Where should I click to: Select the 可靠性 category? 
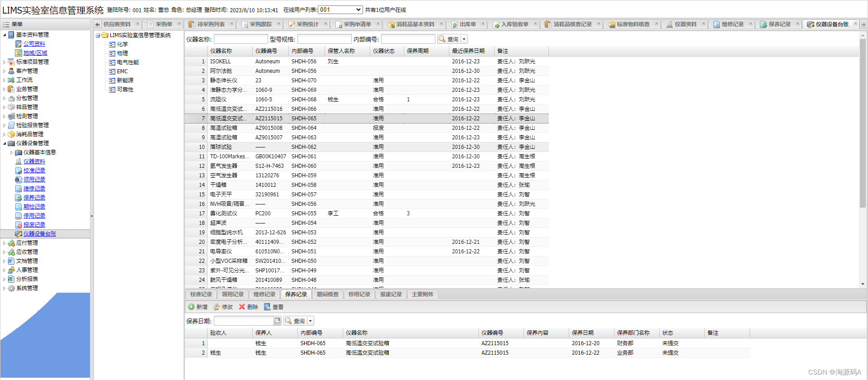pyautogui.click(x=125, y=90)
